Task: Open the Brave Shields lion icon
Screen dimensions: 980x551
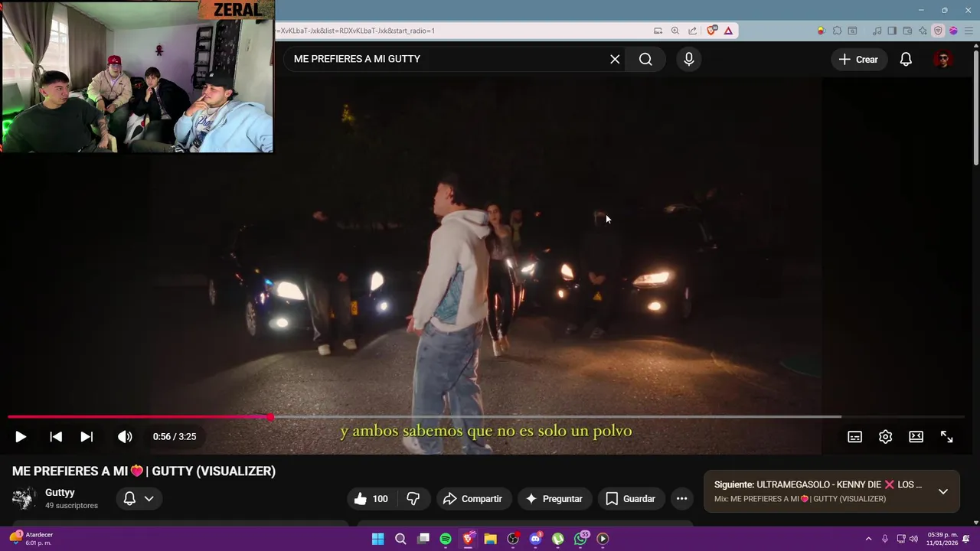Action: [712, 31]
